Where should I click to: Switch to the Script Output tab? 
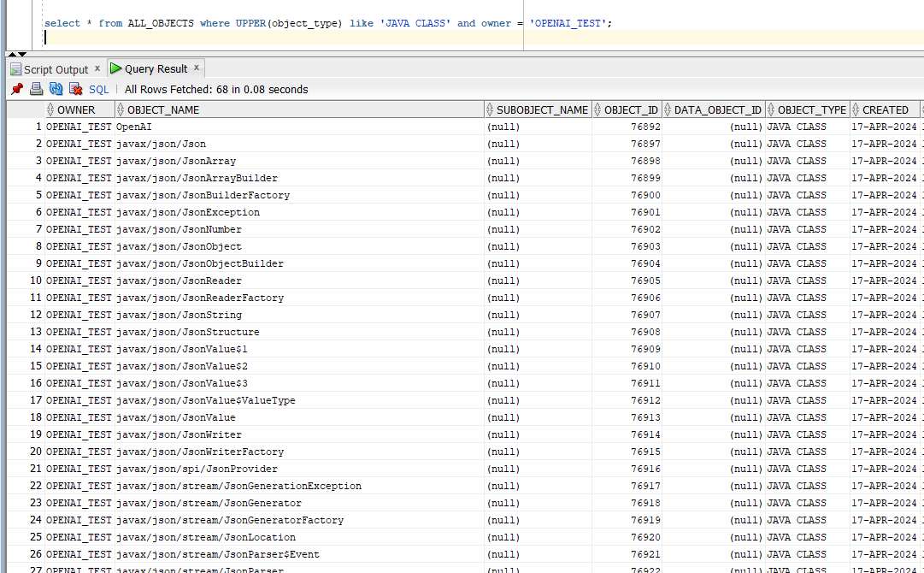pos(56,68)
